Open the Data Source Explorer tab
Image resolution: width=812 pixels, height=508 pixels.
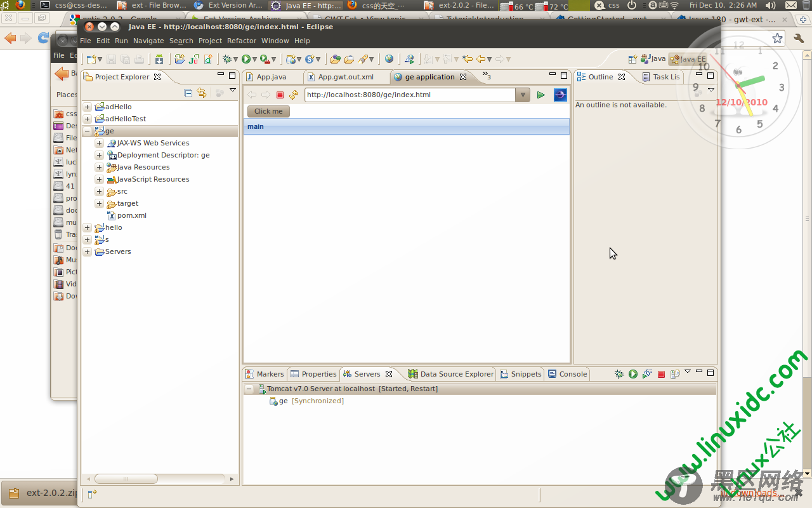[x=451, y=374]
